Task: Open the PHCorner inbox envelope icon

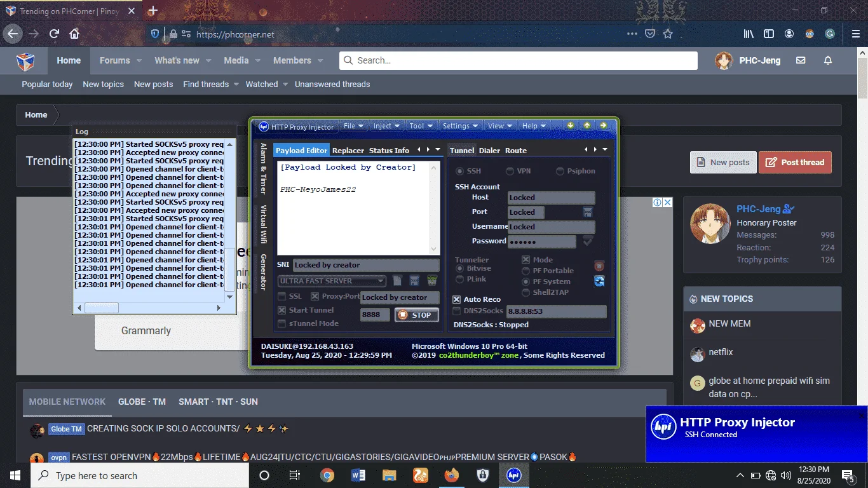Action: pos(801,60)
